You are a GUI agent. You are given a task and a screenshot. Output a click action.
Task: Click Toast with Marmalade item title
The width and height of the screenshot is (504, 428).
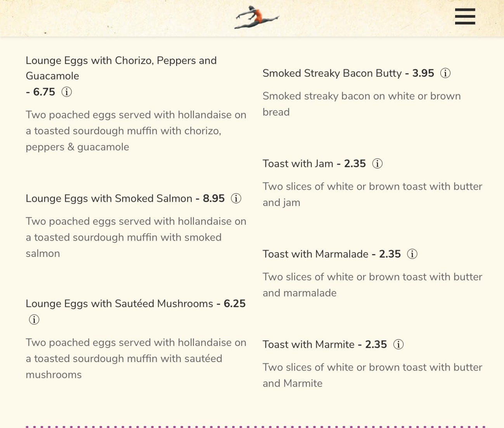(x=315, y=254)
